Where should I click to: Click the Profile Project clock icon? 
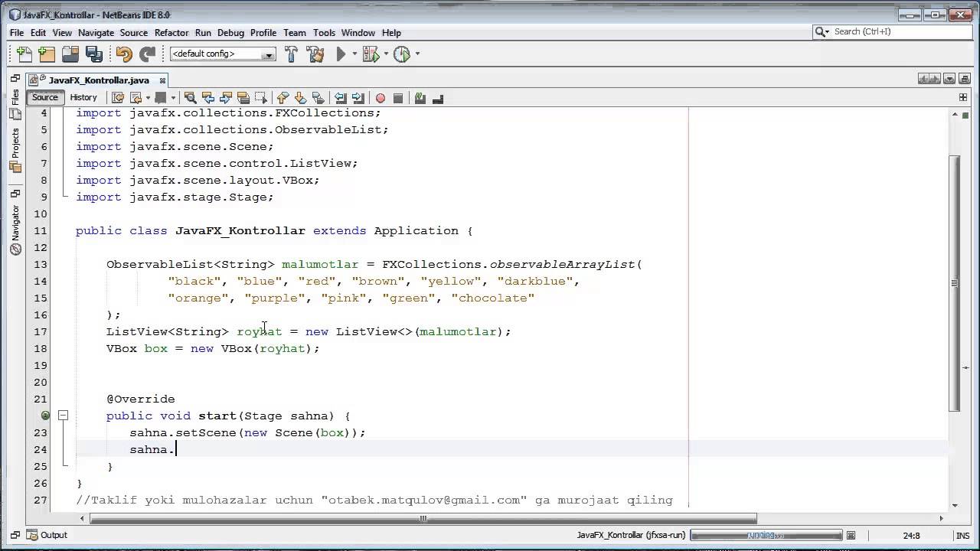click(401, 54)
